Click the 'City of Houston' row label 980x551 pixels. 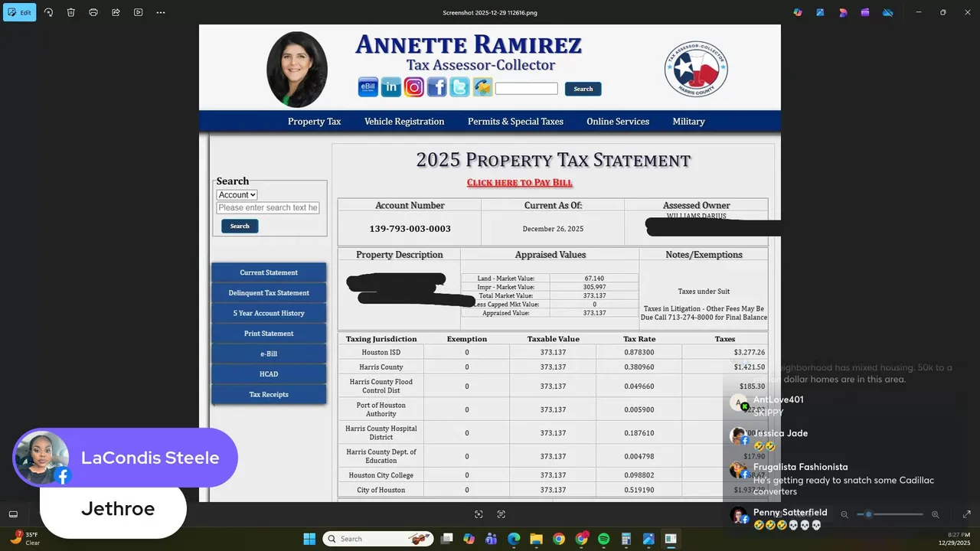(381, 491)
